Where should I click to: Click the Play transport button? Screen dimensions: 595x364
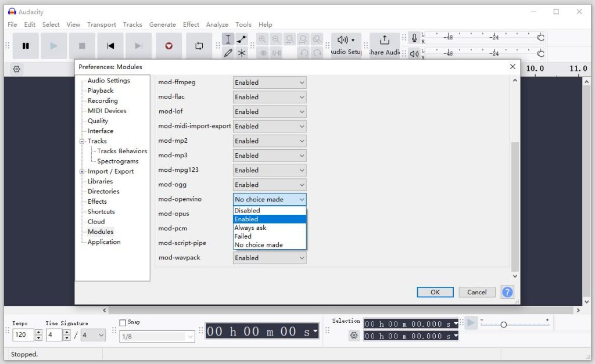[53, 46]
